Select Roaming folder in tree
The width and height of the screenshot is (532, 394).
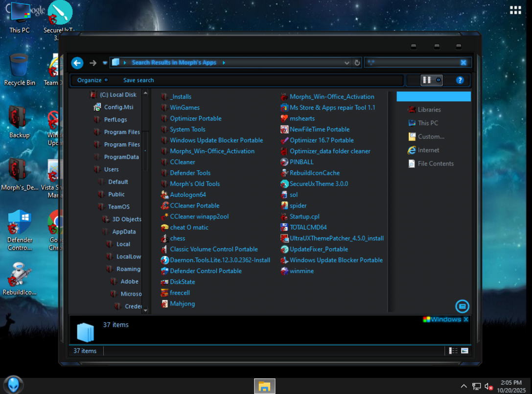[123, 269]
